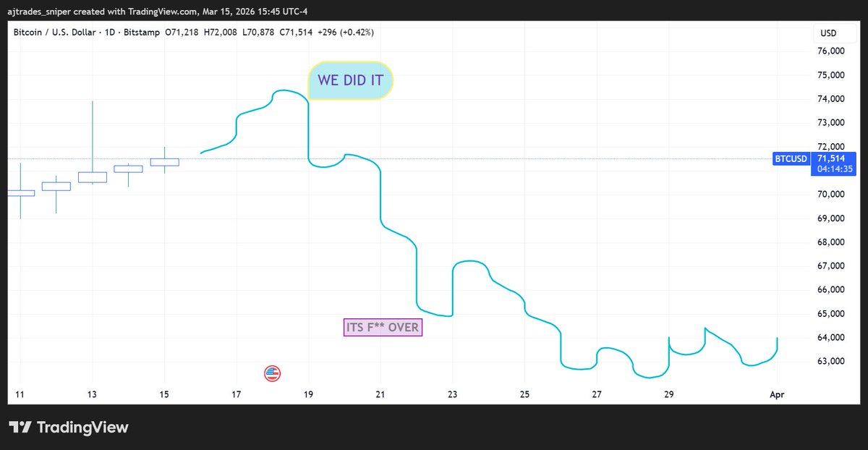The width and height of the screenshot is (868, 450).
Task: Click the March 11 candlestick
Action: click(20, 193)
